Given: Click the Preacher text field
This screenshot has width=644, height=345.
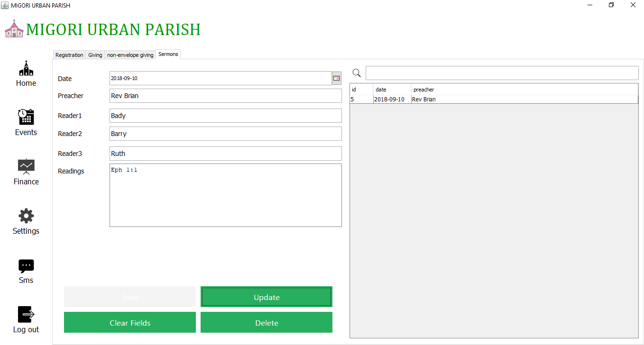Looking at the screenshot, I should click(225, 96).
